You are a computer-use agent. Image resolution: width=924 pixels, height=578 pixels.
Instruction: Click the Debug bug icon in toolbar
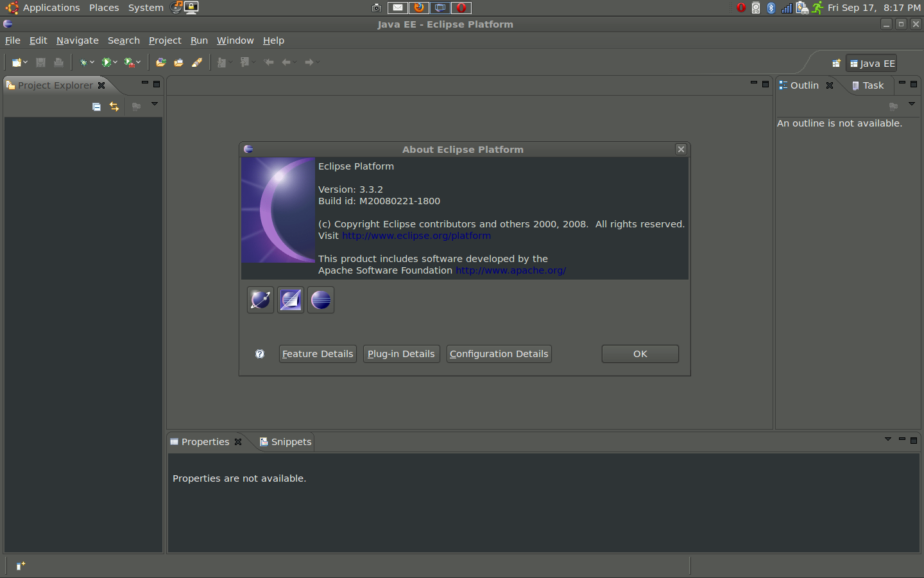(83, 62)
